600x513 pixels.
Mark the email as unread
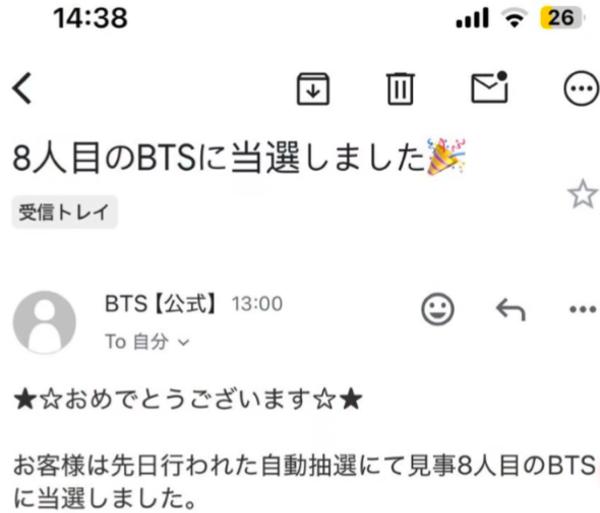(490, 87)
